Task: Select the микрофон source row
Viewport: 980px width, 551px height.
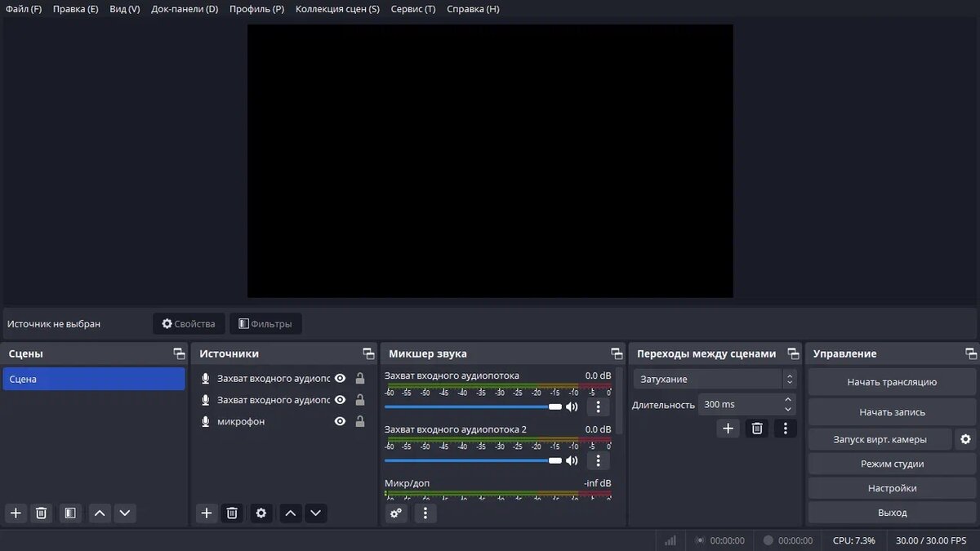Action: click(x=283, y=421)
